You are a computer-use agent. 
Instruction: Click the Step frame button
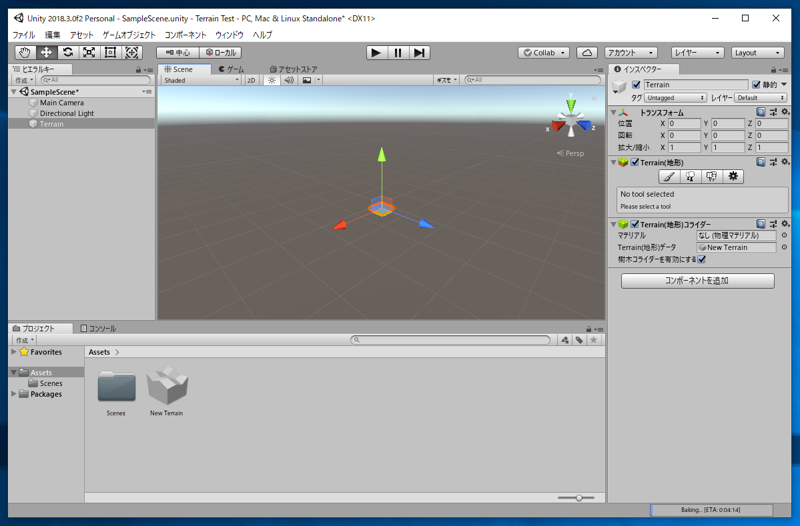(x=419, y=53)
